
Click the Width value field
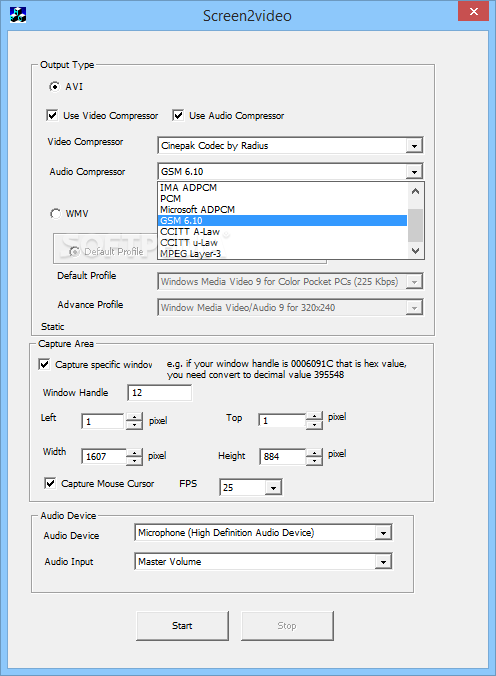coord(104,457)
